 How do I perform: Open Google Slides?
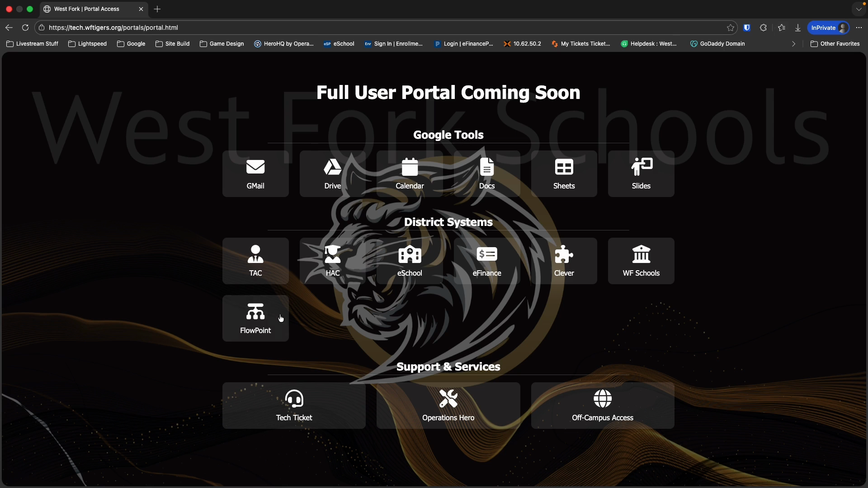coord(641,174)
